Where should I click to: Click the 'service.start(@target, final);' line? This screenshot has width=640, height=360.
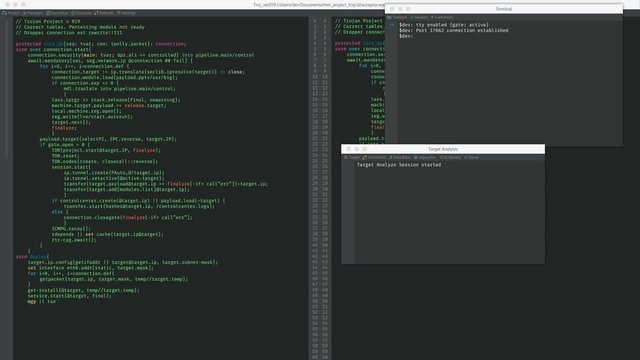[69, 296]
